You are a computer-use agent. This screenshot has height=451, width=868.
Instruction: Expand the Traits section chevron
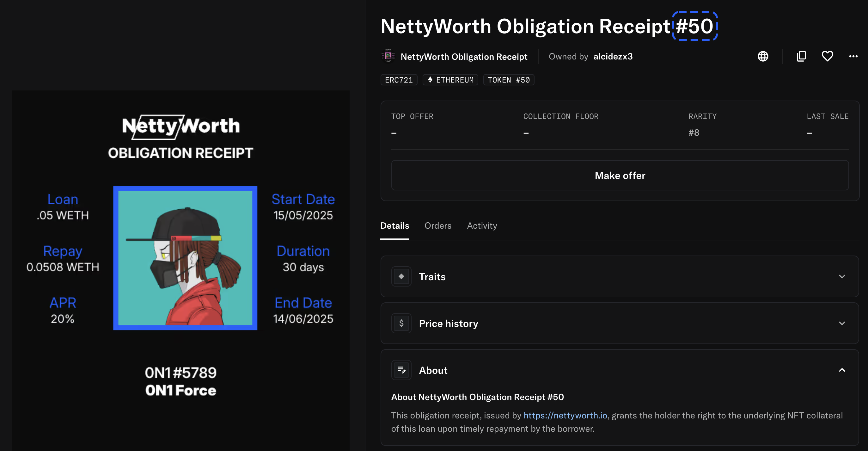pyautogui.click(x=842, y=276)
